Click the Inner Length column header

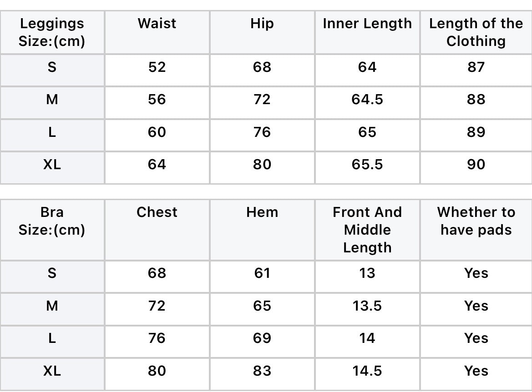[x=367, y=24]
